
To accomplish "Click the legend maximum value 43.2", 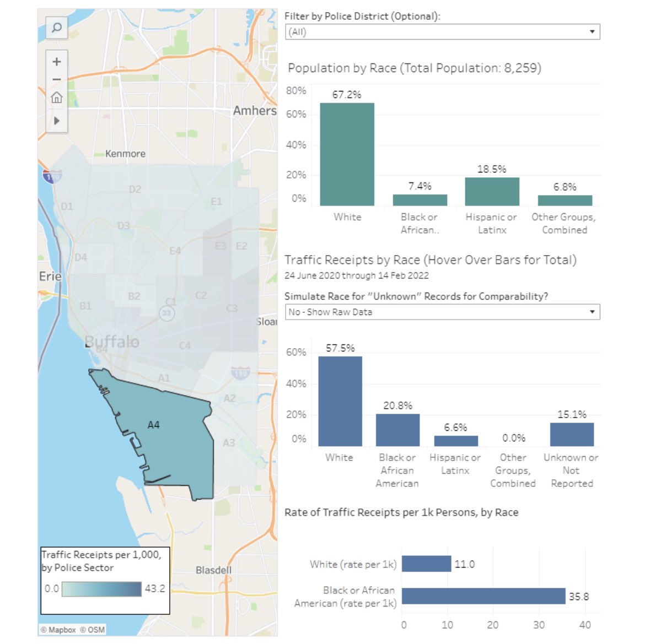I will [155, 588].
